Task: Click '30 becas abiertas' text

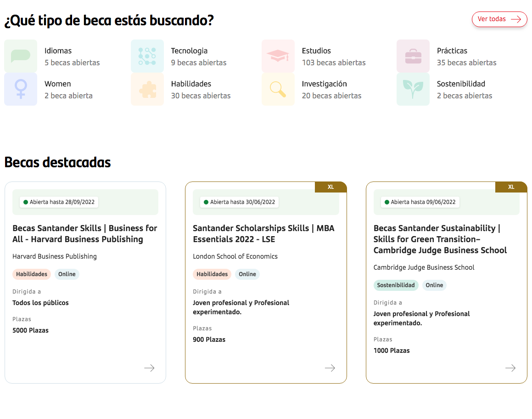Action: pyautogui.click(x=201, y=96)
